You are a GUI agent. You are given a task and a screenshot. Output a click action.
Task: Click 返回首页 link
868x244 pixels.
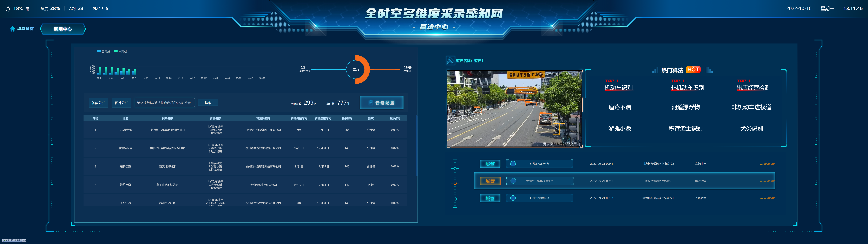click(x=25, y=29)
